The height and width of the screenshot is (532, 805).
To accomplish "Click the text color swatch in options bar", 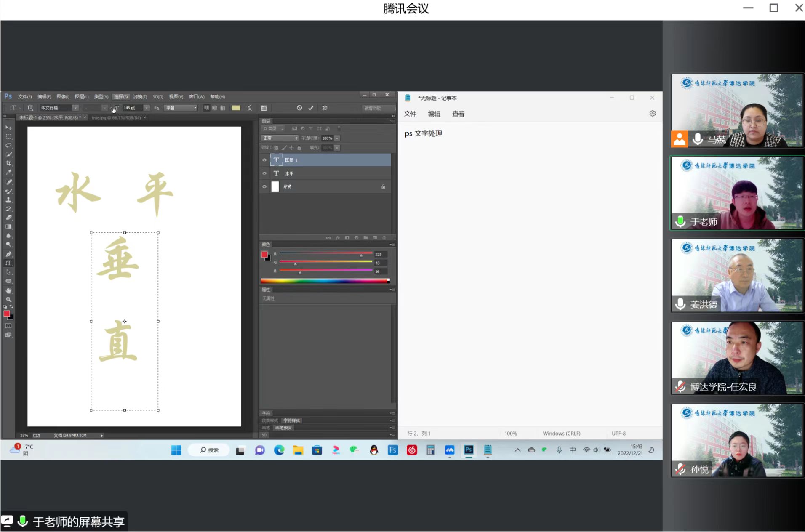I will [236, 108].
